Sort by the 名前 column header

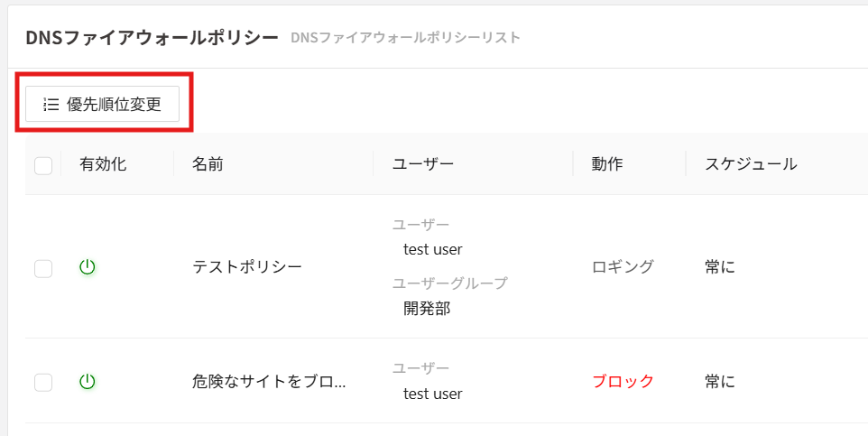coord(208,164)
